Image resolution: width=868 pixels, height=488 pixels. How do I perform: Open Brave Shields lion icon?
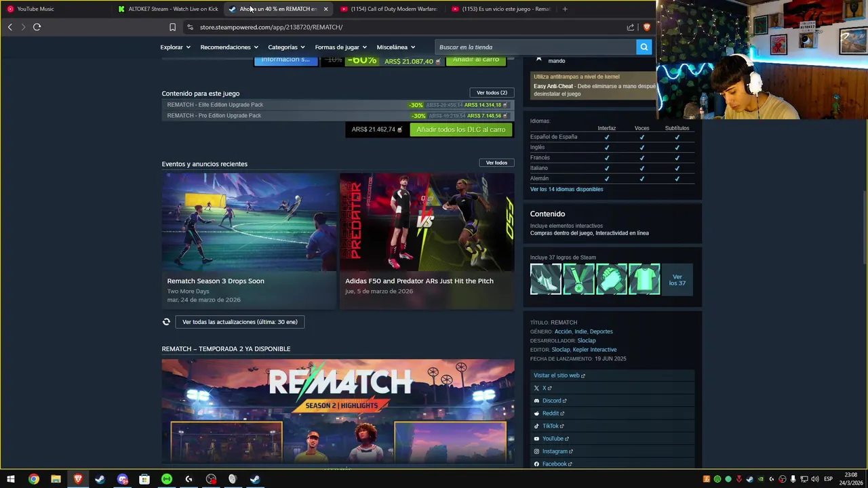pyautogui.click(x=646, y=27)
